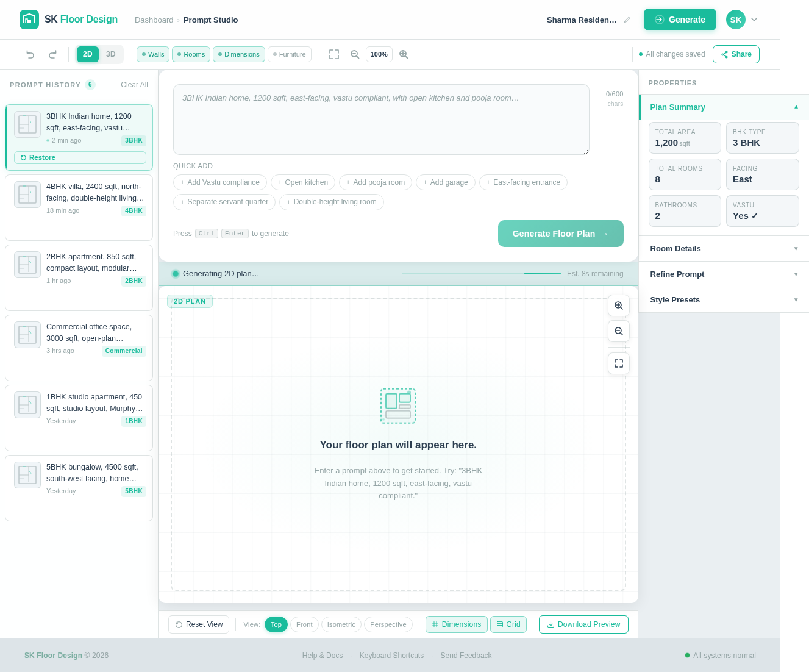Click the Generate Floor Plan button

pyautogui.click(x=560, y=234)
